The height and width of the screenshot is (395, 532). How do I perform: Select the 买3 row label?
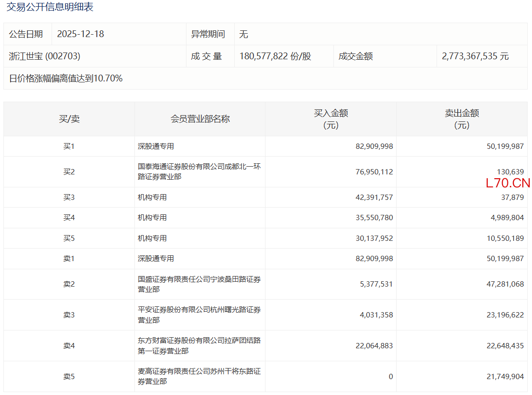click(69, 197)
